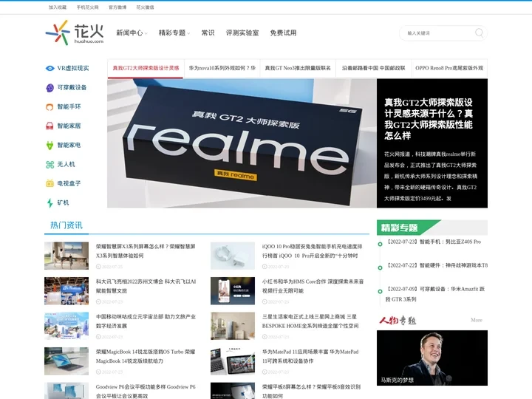The image size is (532, 399).
Task: Click the 人物专题 red heading
Action: coord(398,320)
